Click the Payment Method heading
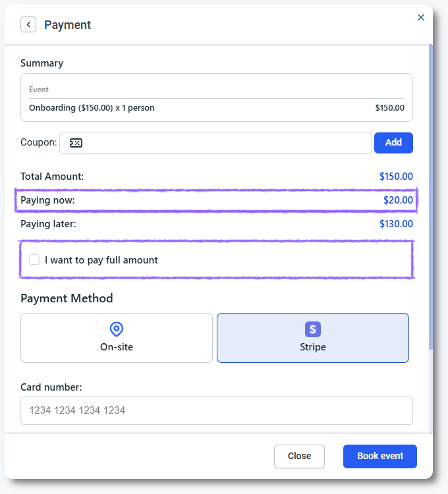The image size is (448, 494). point(67,298)
